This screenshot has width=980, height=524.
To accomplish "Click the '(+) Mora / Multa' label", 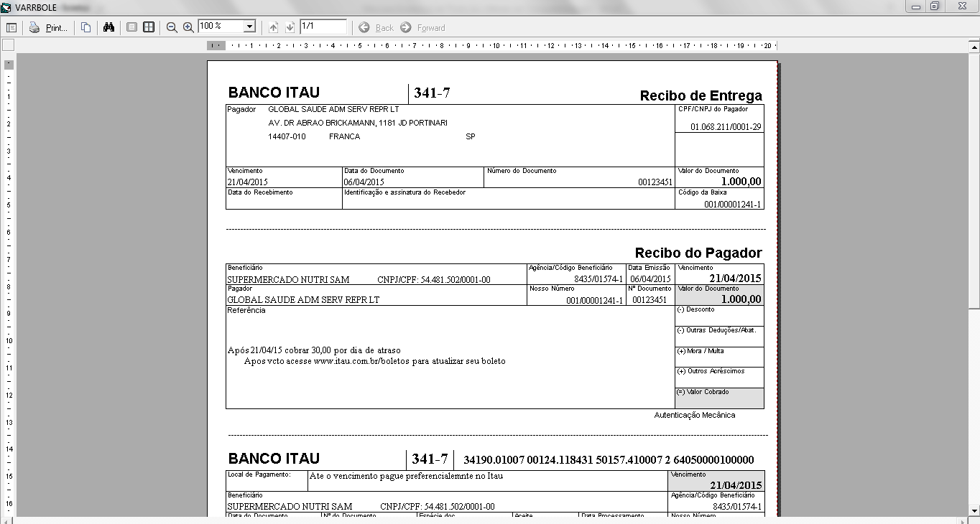I will (701, 351).
